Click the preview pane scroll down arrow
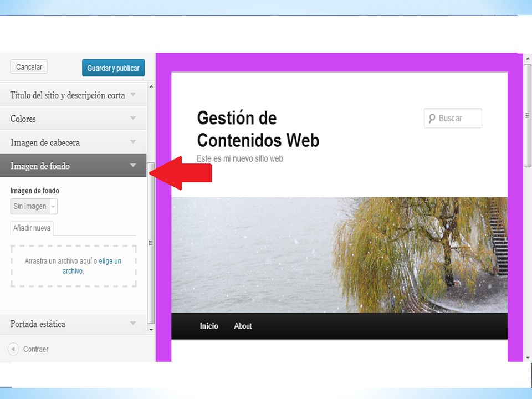Image resolution: width=532 pixels, height=399 pixels. (x=527, y=357)
